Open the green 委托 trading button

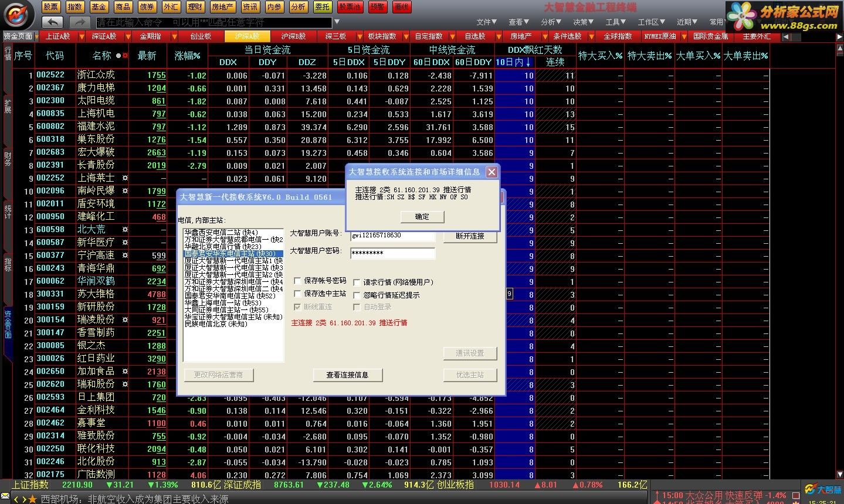point(322,7)
